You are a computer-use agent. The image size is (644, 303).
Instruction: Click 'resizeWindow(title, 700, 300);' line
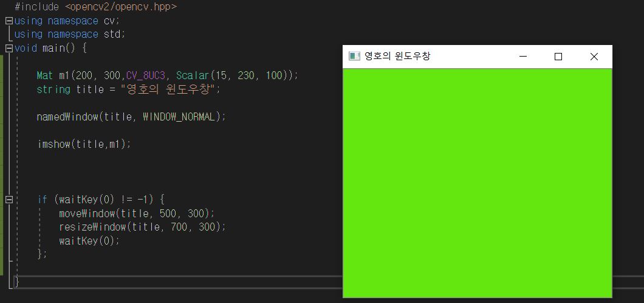pyautogui.click(x=142, y=227)
